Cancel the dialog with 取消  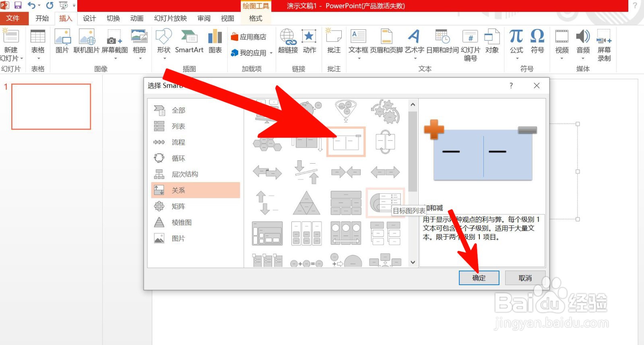click(x=525, y=278)
